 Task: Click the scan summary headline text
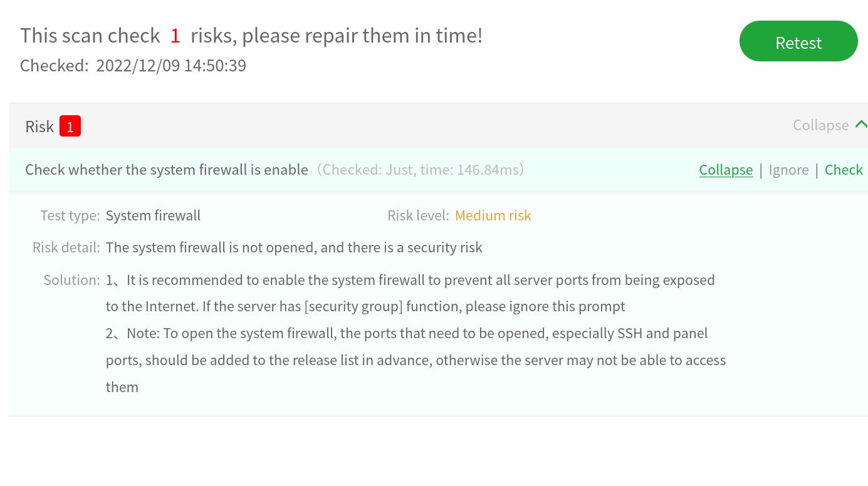tap(251, 36)
